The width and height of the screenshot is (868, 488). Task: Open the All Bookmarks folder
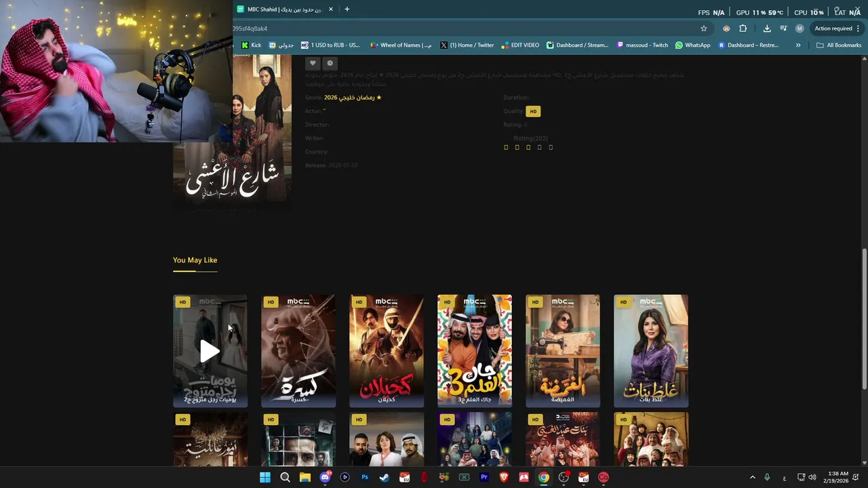[x=839, y=45]
